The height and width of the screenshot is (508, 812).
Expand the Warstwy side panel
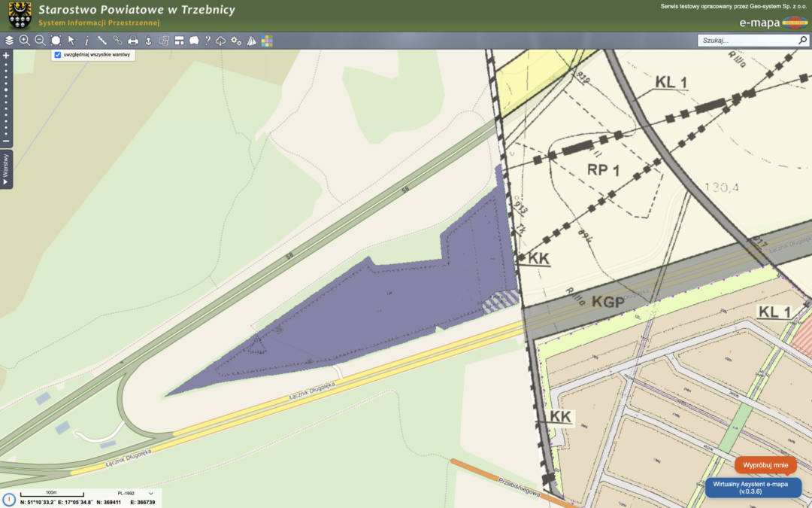click(x=6, y=169)
